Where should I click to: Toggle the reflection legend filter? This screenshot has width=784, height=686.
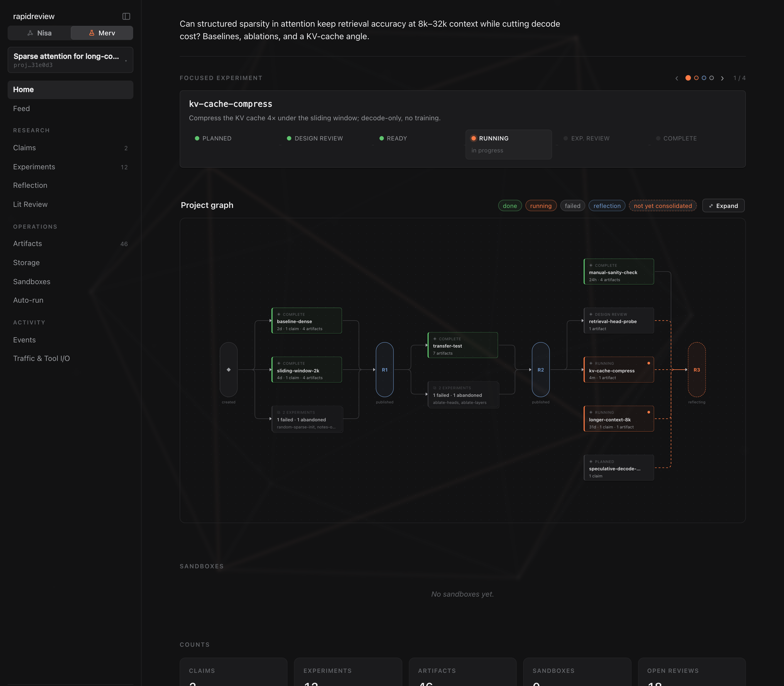(x=607, y=206)
